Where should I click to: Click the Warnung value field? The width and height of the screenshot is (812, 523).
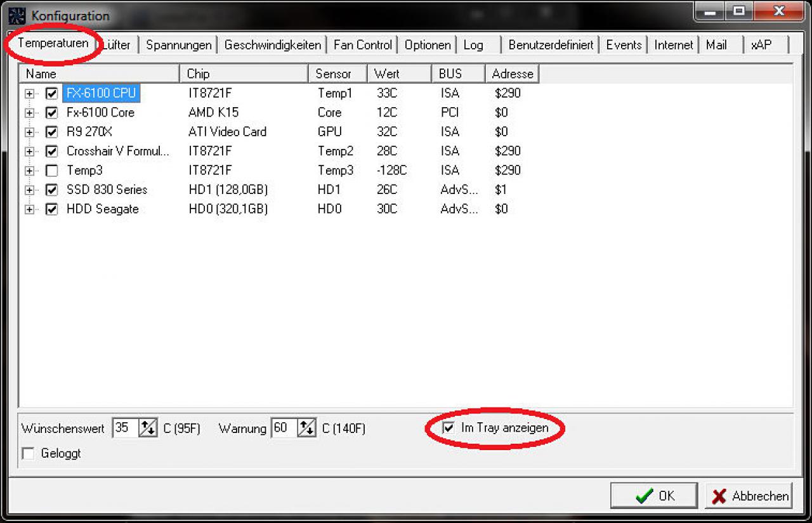pos(284,428)
